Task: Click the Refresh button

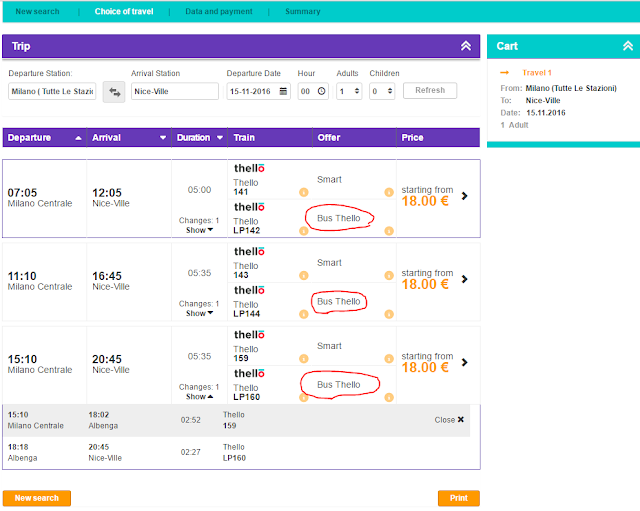Action: 430,90
